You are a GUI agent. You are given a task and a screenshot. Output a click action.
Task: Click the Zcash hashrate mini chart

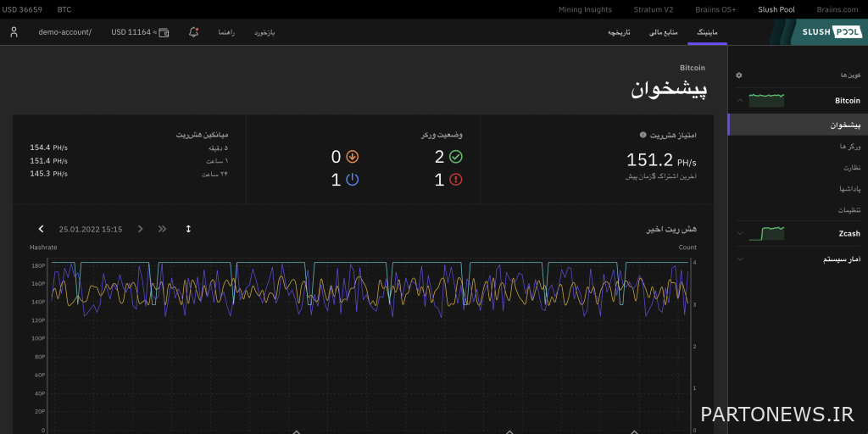[x=766, y=233]
